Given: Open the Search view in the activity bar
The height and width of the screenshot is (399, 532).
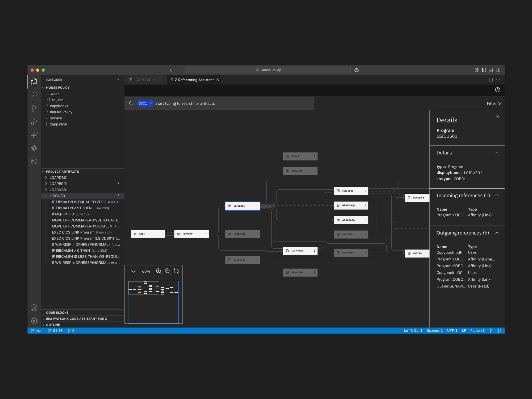Looking at the screenshot, I should pyautogui.click(x=34, y=95).
